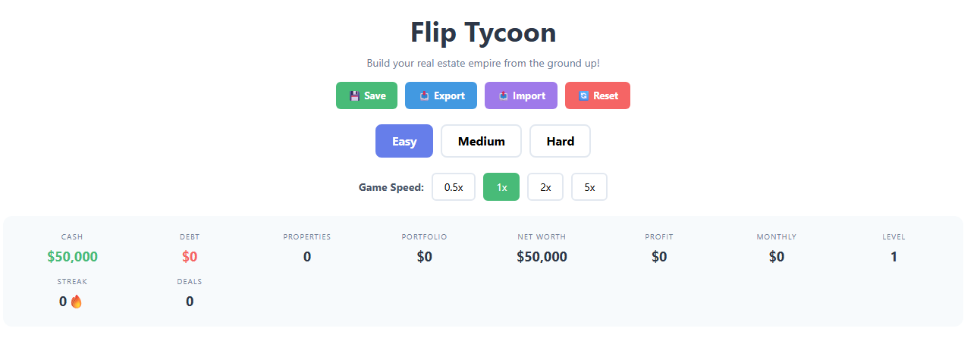The height and width of the screenshot is (341, 980).
Task: Click the Net Worth figure
Action: [x=542, y=257]
